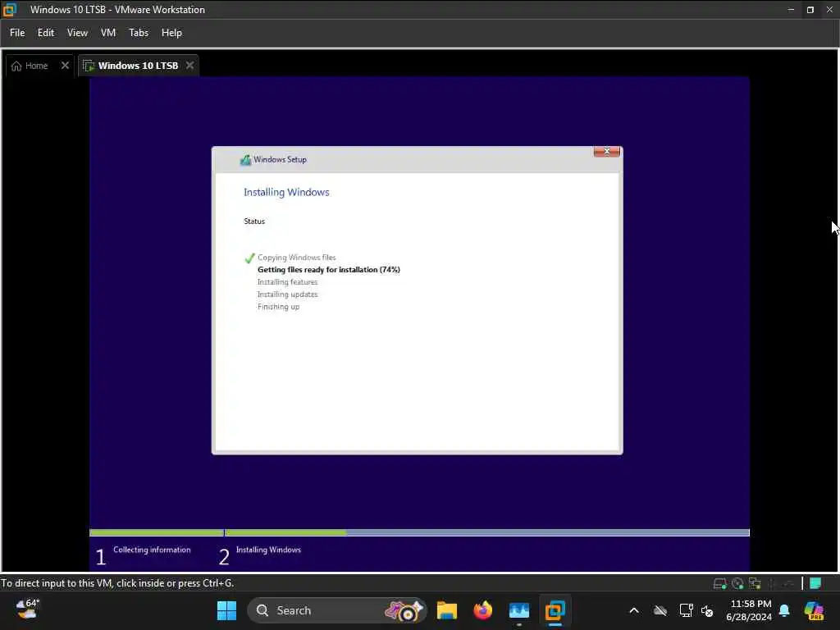
Task: Click the CD/DVD device status icon
Action: 737,583
